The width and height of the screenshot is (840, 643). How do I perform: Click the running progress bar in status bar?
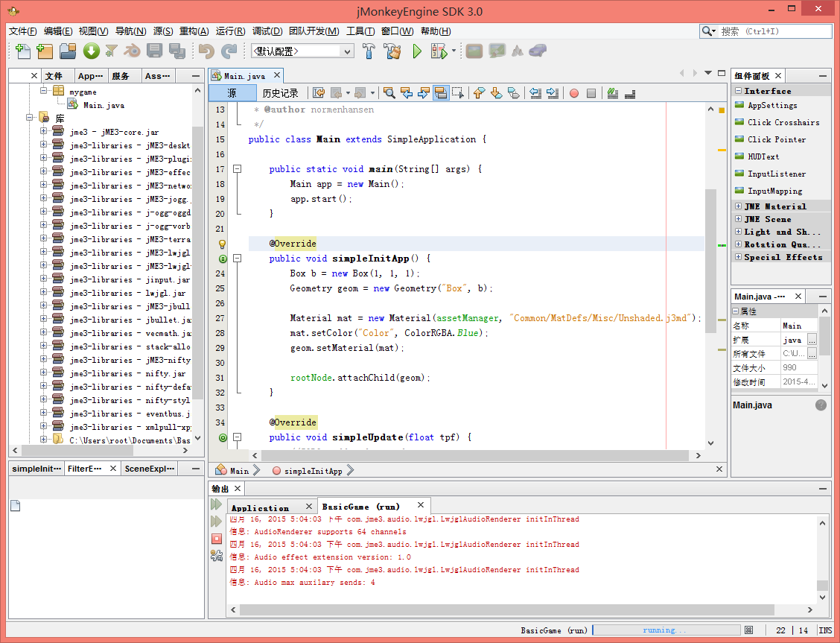point(666,630)
